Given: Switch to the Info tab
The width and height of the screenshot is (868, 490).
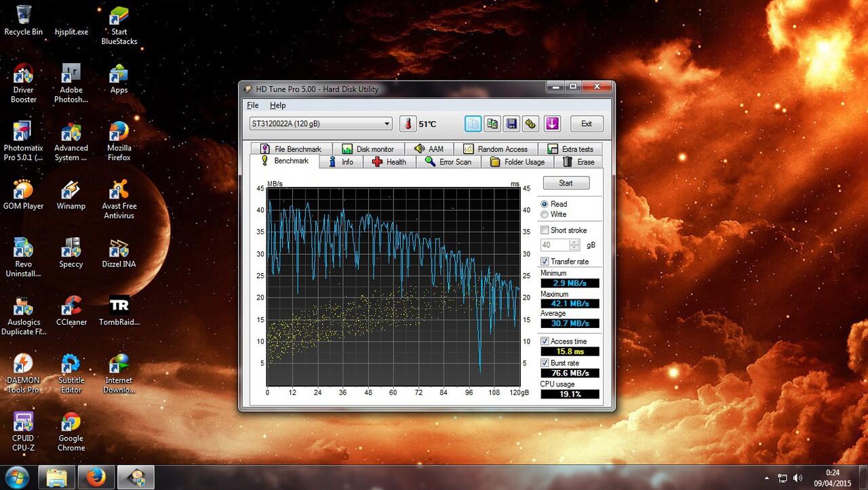Looking at the screenshot, I should 341,162.
